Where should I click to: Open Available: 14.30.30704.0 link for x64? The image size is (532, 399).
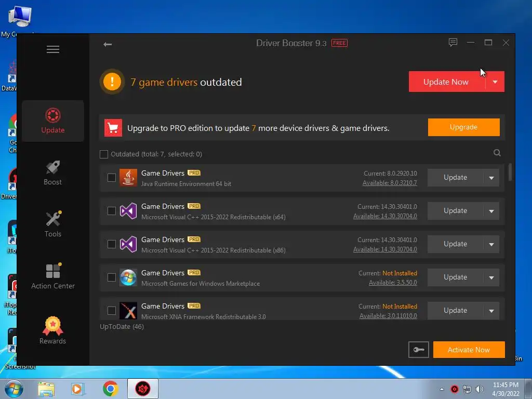(385, 216)
